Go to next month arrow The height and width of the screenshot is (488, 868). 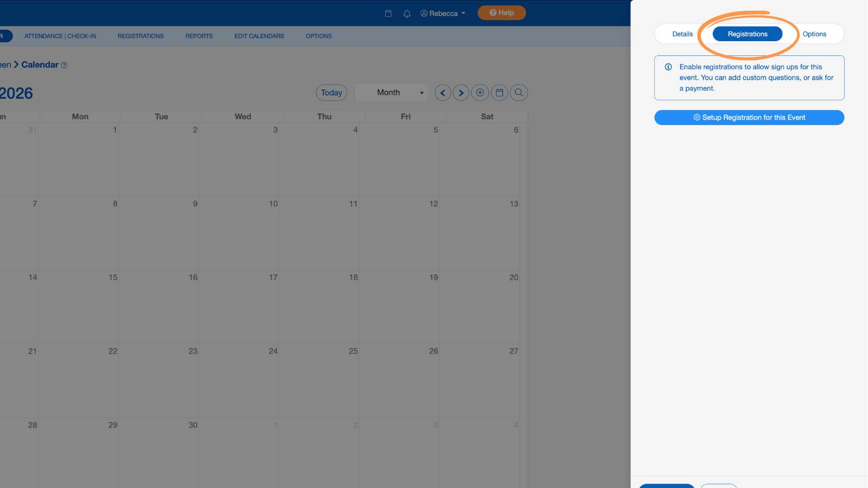pyautogui.click(x=461, y=93)
